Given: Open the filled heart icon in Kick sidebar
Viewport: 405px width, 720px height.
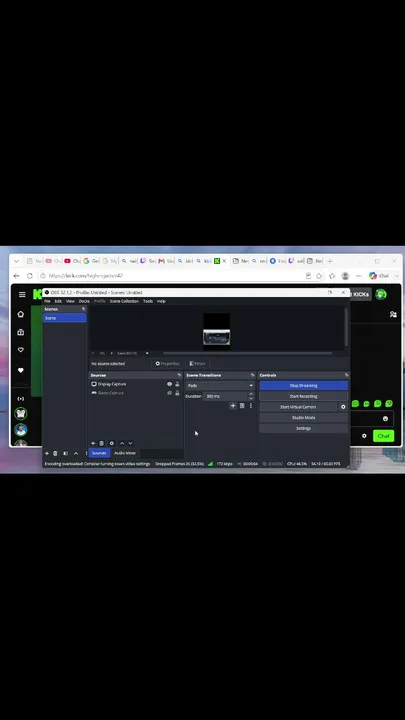Looking at the screenshot, I should click(21, 370).
